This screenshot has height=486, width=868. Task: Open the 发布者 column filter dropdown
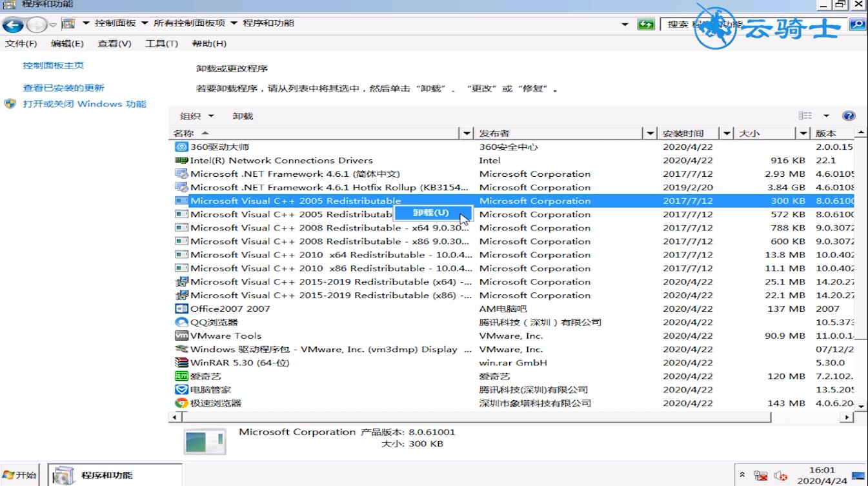tap(651, 134)
